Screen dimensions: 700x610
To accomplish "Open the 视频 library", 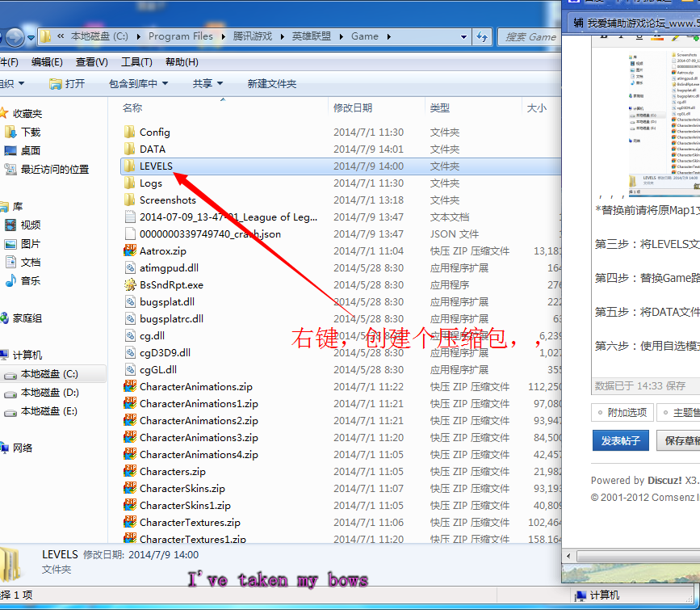I will pyautogui.click(x=31, y=225).
